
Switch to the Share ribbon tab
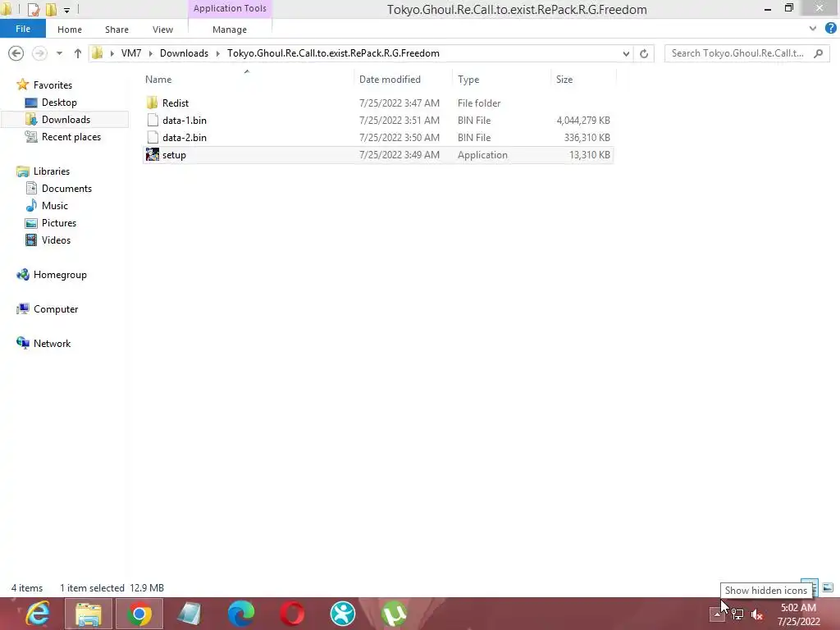click(x=116, y=30)
